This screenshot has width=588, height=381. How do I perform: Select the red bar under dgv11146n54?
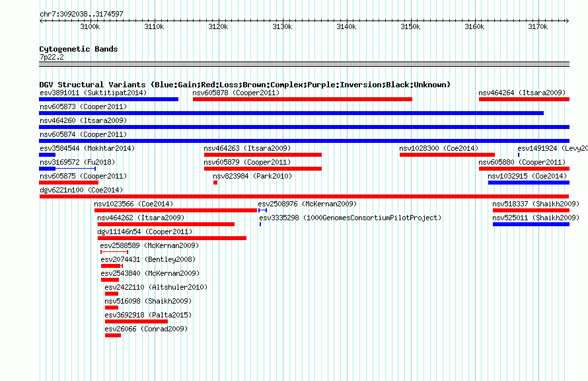pos(172,238)
